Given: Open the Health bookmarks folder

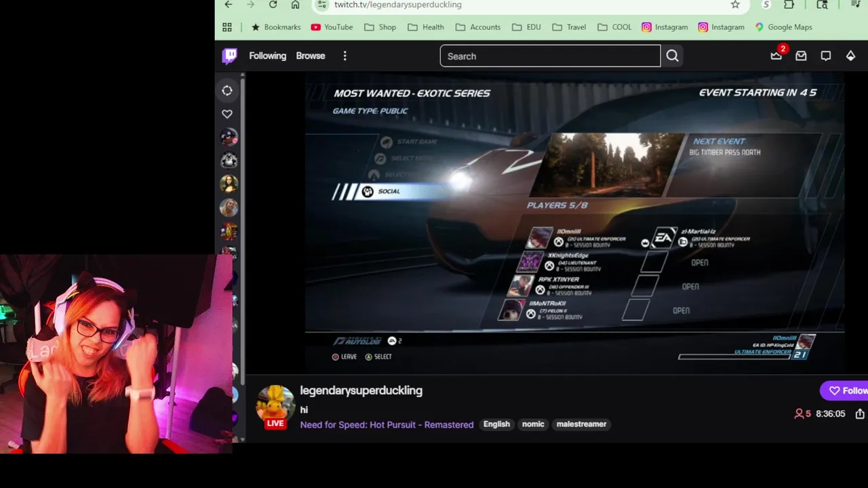Looking at the screenshot, I should (x=426, y=27).
